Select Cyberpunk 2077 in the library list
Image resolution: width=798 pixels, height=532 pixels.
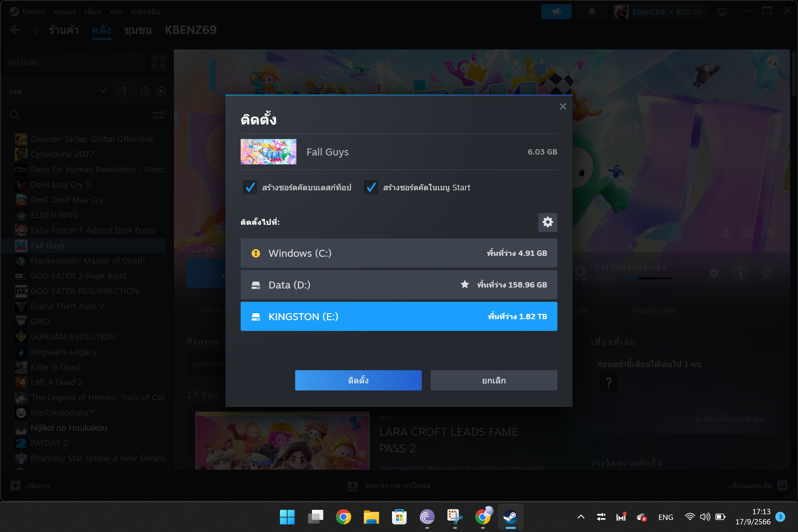tap(62, 154)
